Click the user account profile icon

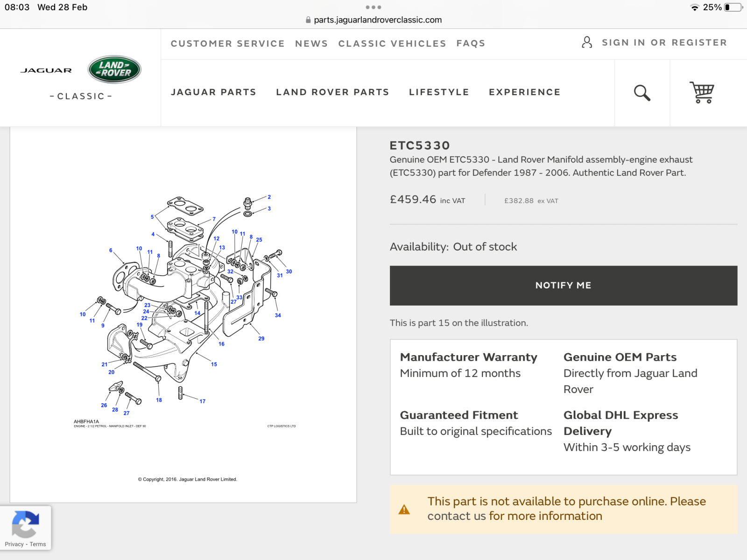coord(587,42)
